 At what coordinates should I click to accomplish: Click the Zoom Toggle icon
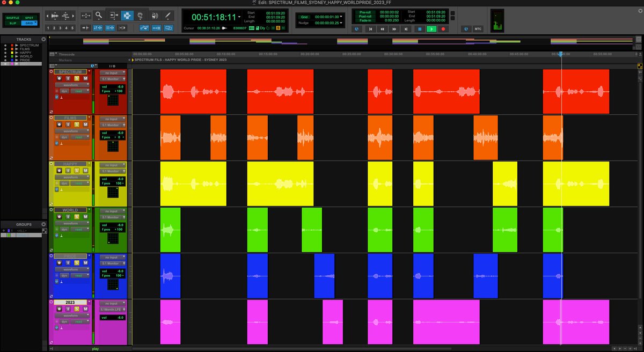(86, 16)
